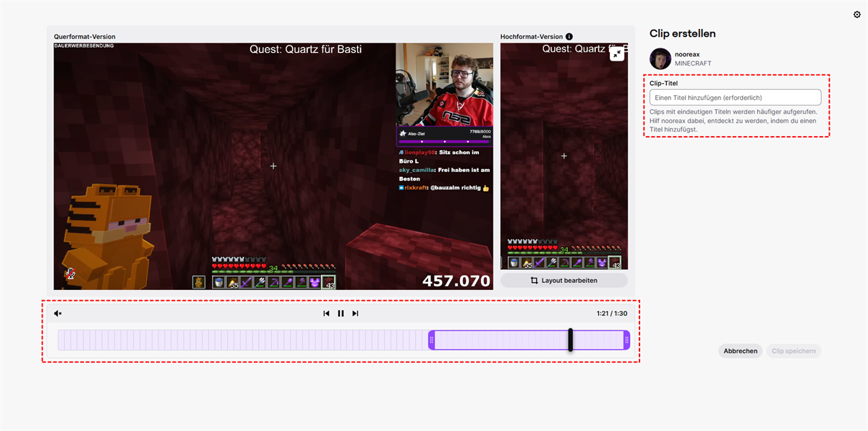Click the black playhead marker

pos(571,340)
